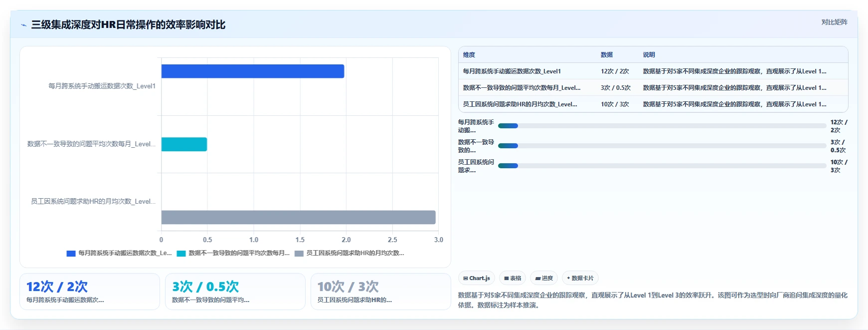Click the 对比矩阵 label in the header
Screen dimensions: 868x330
click(834, 22)
